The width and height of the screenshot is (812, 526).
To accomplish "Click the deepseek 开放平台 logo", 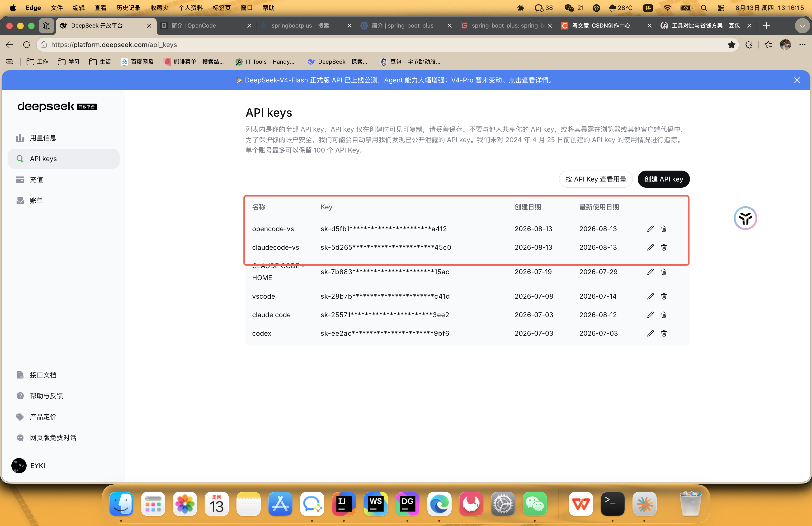I will click(57, 106).
